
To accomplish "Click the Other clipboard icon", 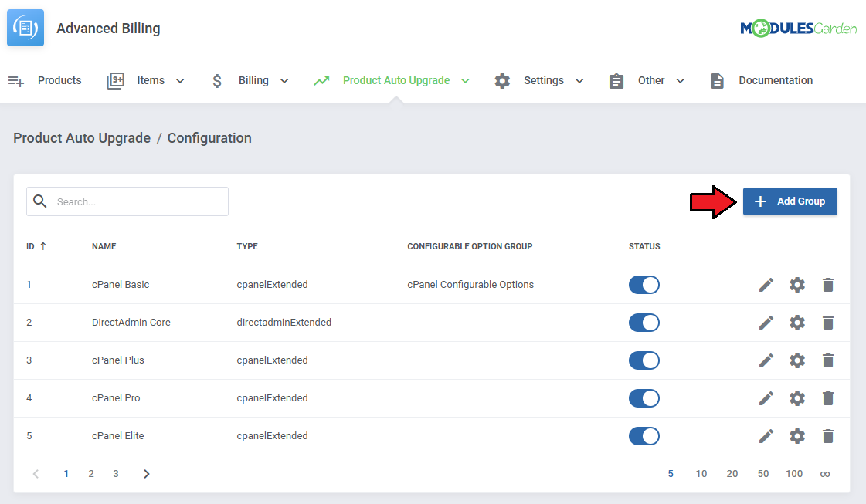I will pos(616,81).
